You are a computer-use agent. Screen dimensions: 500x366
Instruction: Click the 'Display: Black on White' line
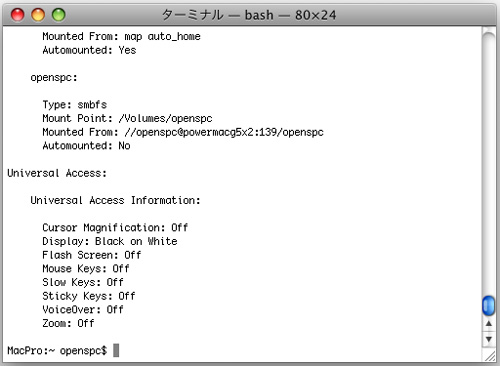pyautogui.click(x=110, y=241)
